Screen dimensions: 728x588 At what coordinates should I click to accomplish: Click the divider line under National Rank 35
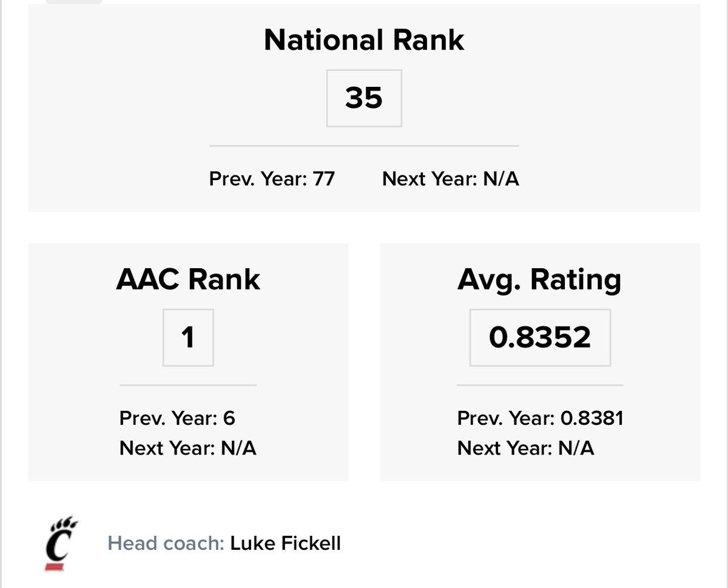coord(364,146)
